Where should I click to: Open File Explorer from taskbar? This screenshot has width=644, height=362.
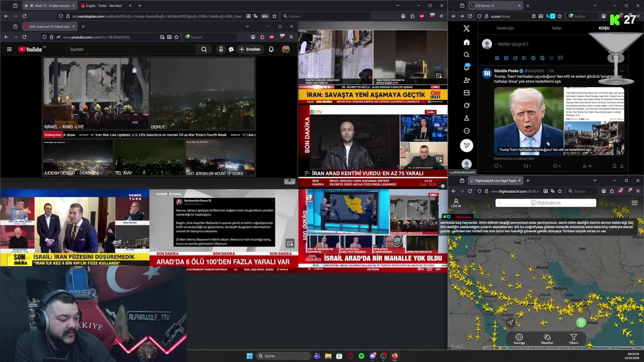coord(328,356)
